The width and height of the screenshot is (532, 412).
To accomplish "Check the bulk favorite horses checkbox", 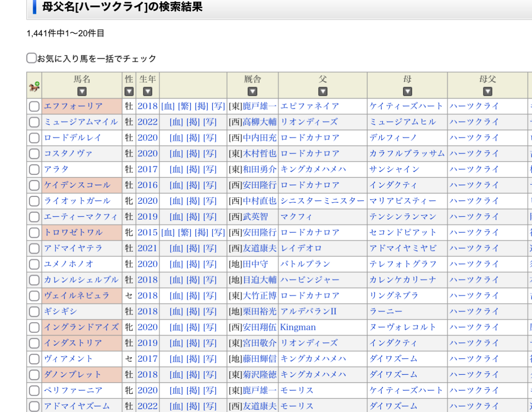I will point(31,58).
